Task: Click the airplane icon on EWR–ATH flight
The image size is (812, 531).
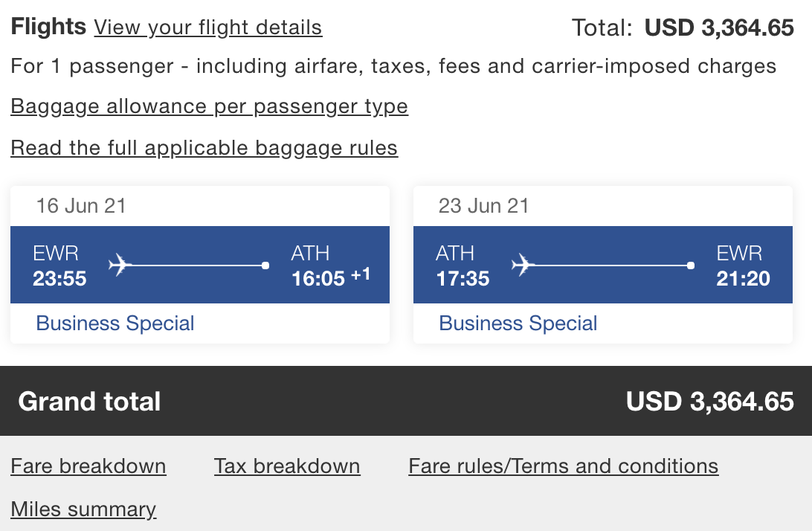Action: [120, 265]
